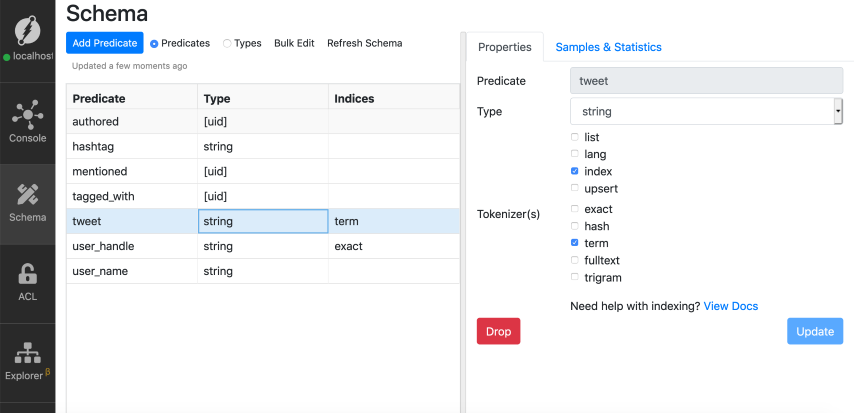Viewport: 854px width, 413px height.
Task: Enable the list checkbox
Action: tap(574, 137)
